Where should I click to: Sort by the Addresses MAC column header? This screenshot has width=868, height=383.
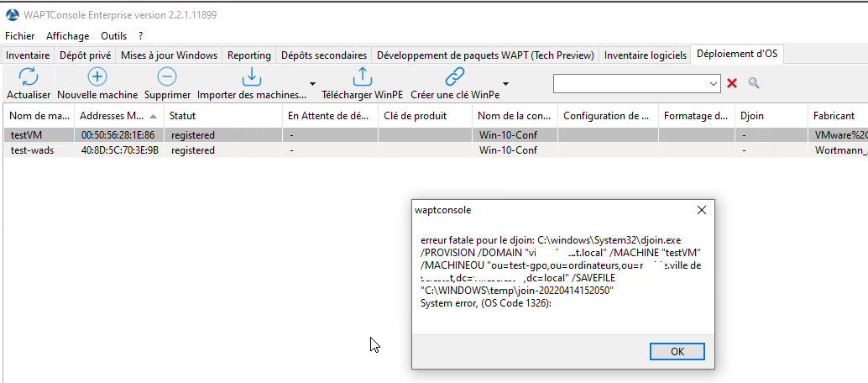(x=111, y=116)
